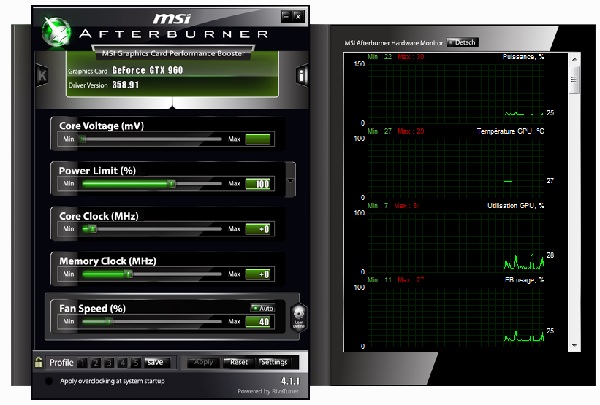
Task: Click the Apply button
Action: 204,362
